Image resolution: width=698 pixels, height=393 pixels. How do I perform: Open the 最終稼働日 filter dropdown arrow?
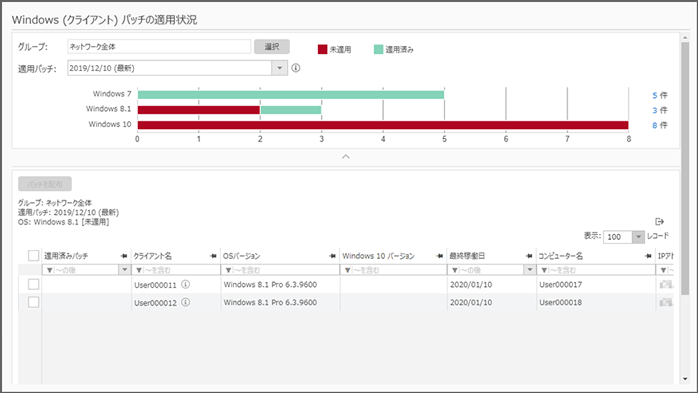tap(529, 270)
